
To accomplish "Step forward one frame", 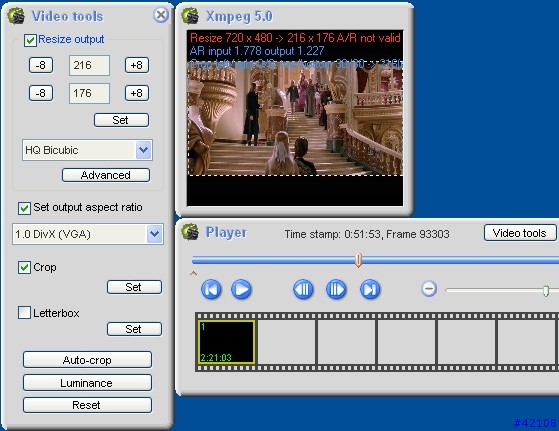I will point(336,289).
